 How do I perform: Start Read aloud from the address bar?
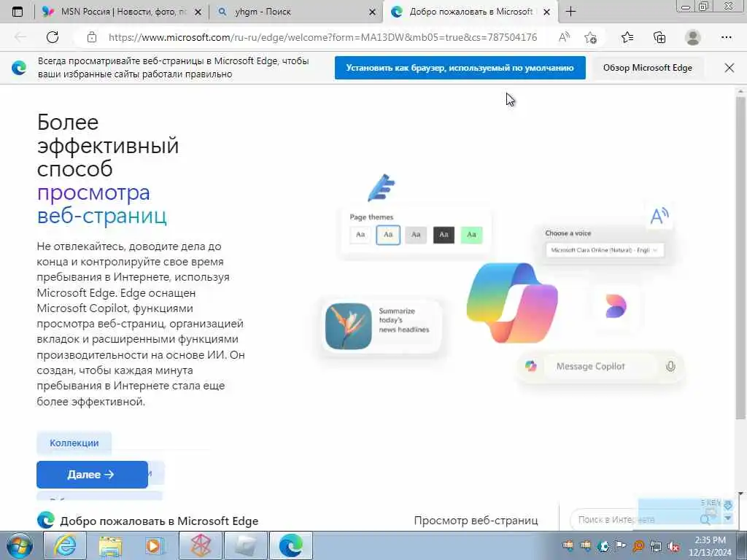point(564,37)
